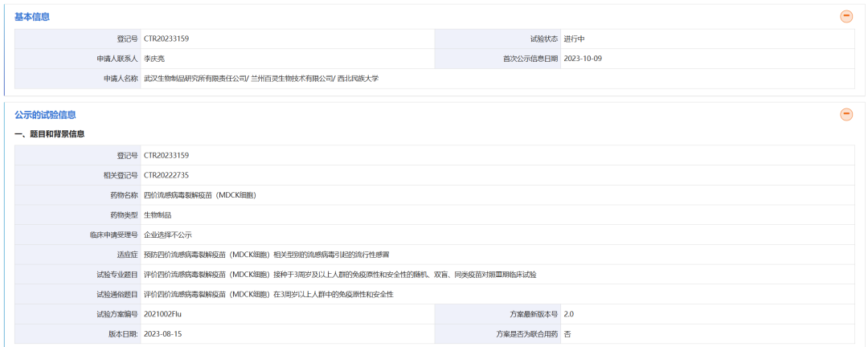Image resolution: width=868 pixels, height=347 pixels.
Task: Select protocol number 2021002Flu
Action: (162, 314)
